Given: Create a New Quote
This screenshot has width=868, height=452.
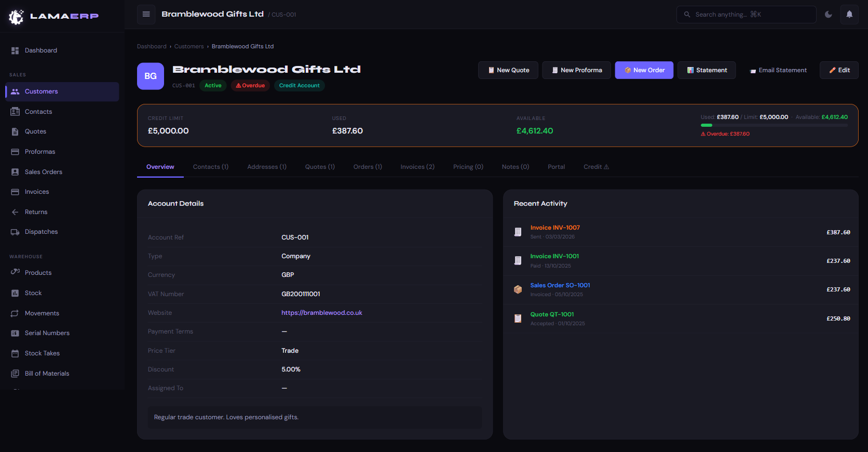Looking at the screenshot, I should coord(508,70).
